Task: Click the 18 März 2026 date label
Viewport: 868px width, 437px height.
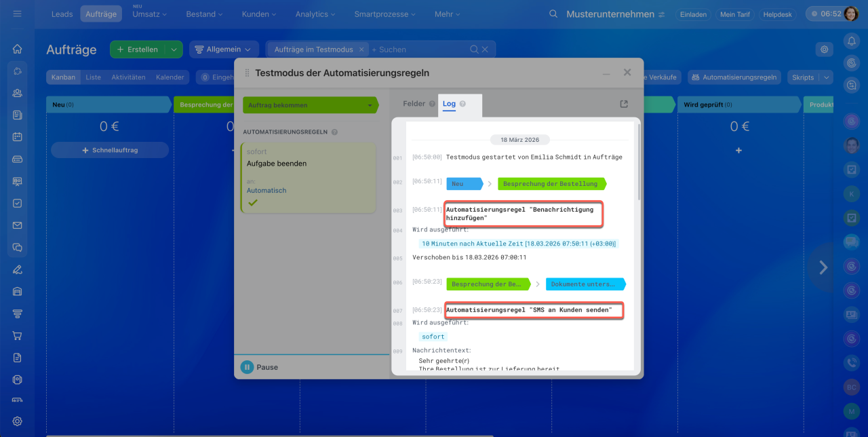Action: tap(519, 139)
